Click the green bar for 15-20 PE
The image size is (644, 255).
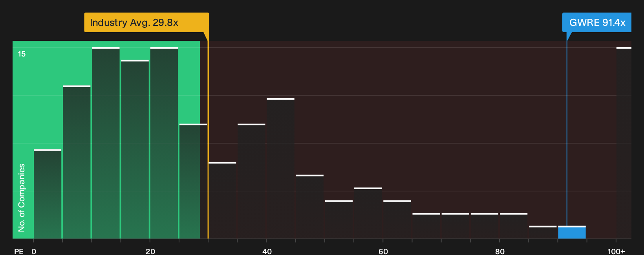[x=135, y=149]
